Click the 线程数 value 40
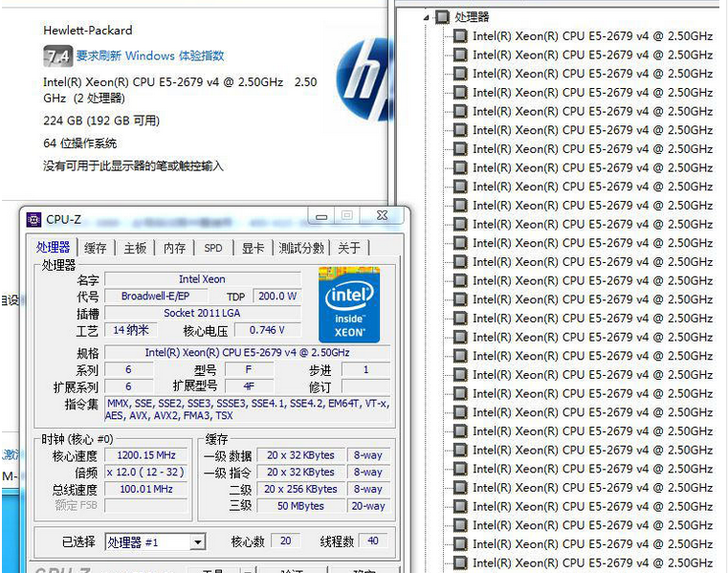Image resolution: width=728 pixels, height=573 pixels. (x=373, y=540)
